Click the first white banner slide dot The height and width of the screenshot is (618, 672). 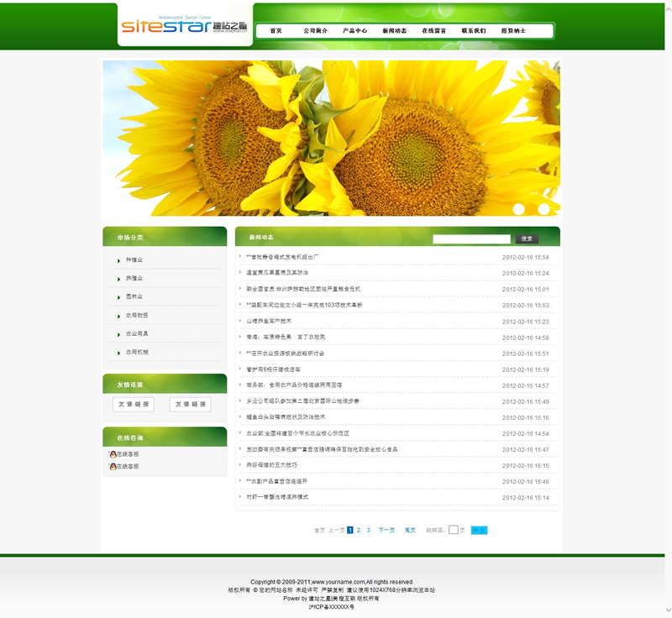[x=518, y=208]
